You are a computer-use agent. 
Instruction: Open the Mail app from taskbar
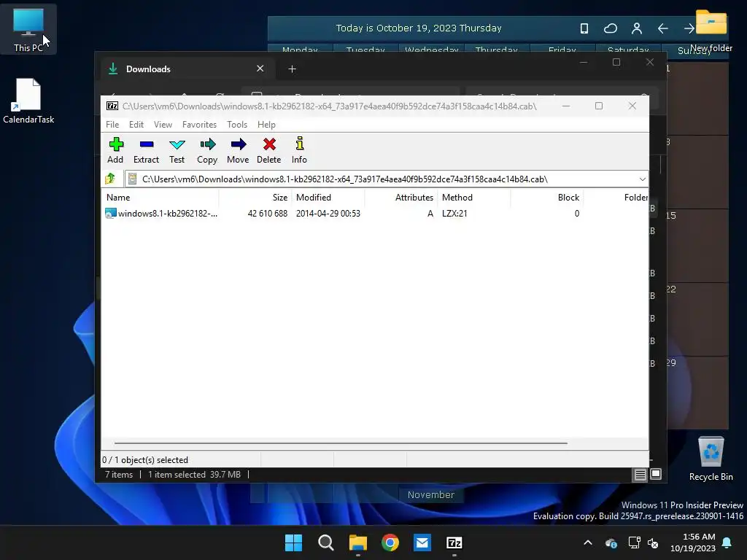click(422, 542)
